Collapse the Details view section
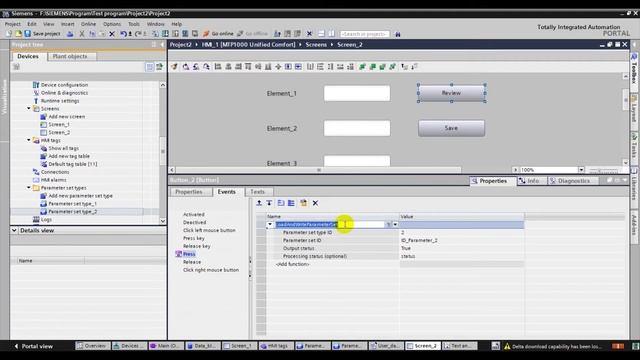 coord(14,231)
